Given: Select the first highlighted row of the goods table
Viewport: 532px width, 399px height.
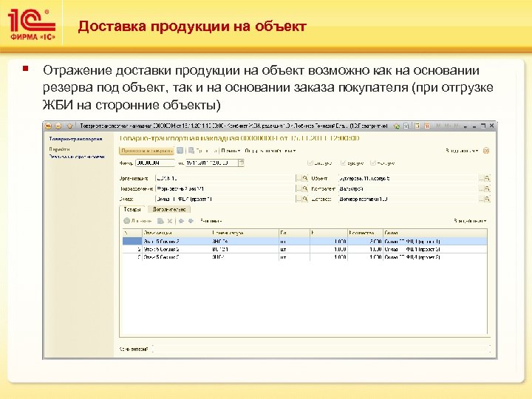Looking at the screenshot, I should coord(304,241).
